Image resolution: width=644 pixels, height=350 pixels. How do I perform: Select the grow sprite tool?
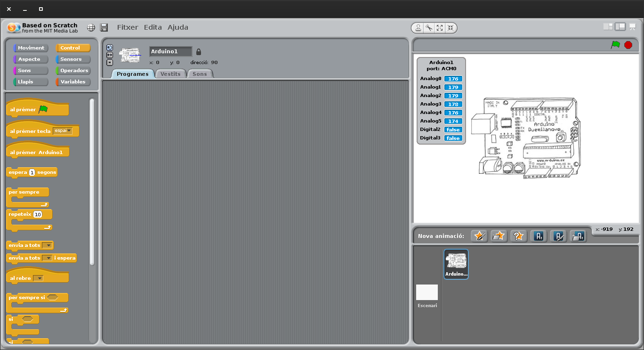pos(440,28)
